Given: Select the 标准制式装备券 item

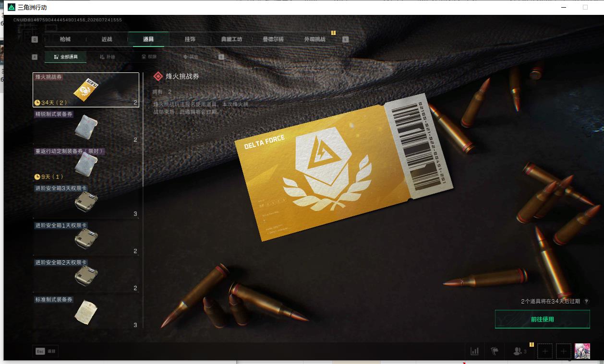Looking at the screenshot, I should pos(86,312).
